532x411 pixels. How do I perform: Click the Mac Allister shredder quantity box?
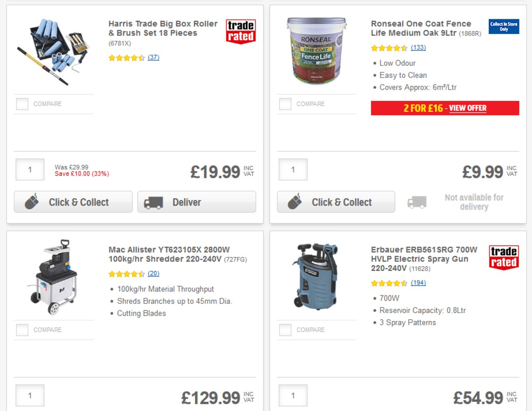pos(29,395)
